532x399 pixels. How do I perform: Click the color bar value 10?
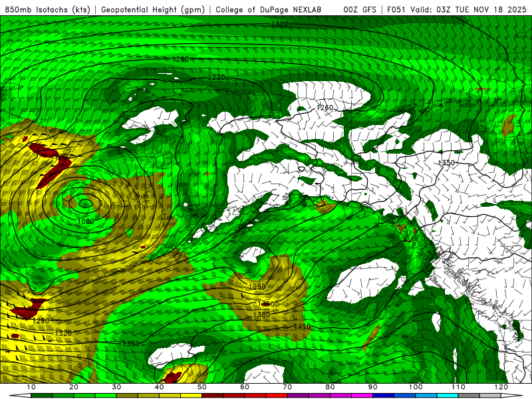[x=31, y=387]
